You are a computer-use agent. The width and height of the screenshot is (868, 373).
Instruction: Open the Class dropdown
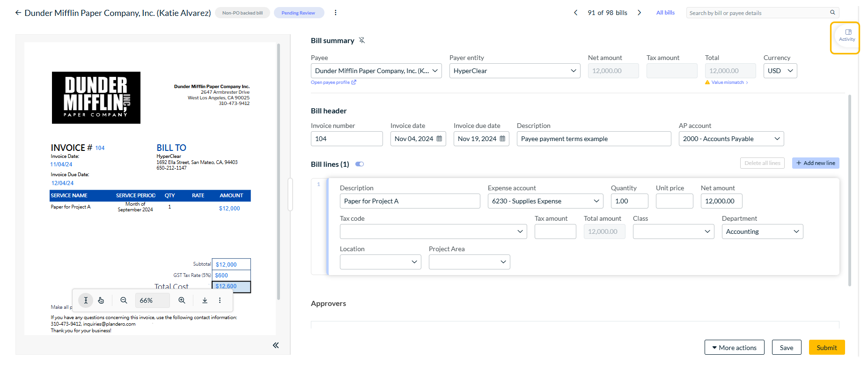673,231
